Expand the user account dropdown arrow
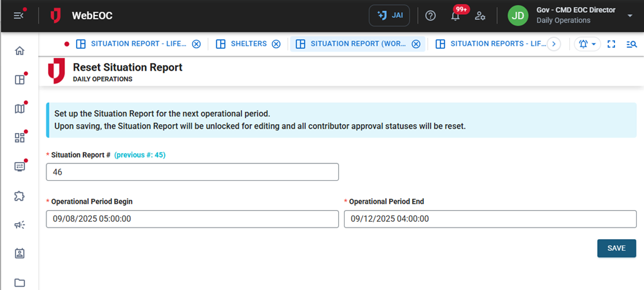The image size is (644, 290). pyautogui.click(x=629, y=15)
